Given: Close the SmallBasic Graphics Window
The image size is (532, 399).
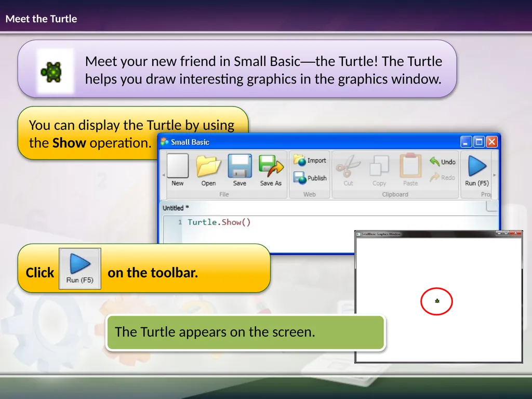Looking at the screenshot, I should pos(515,233).
